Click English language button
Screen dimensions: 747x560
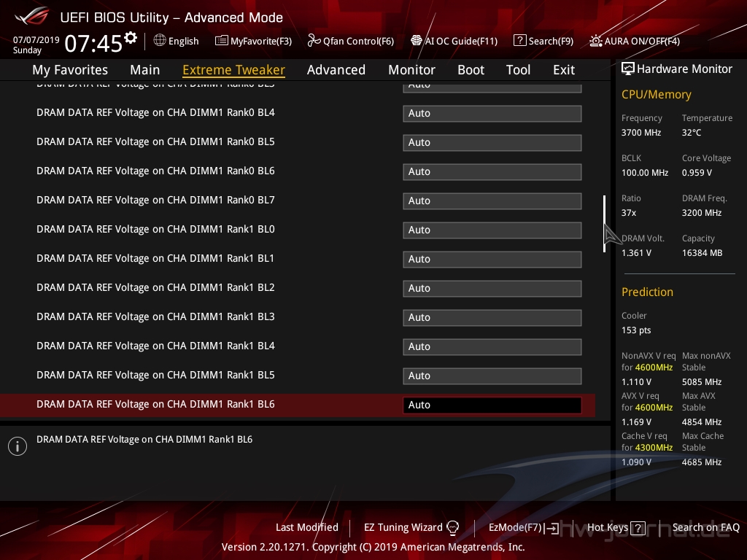183,42
